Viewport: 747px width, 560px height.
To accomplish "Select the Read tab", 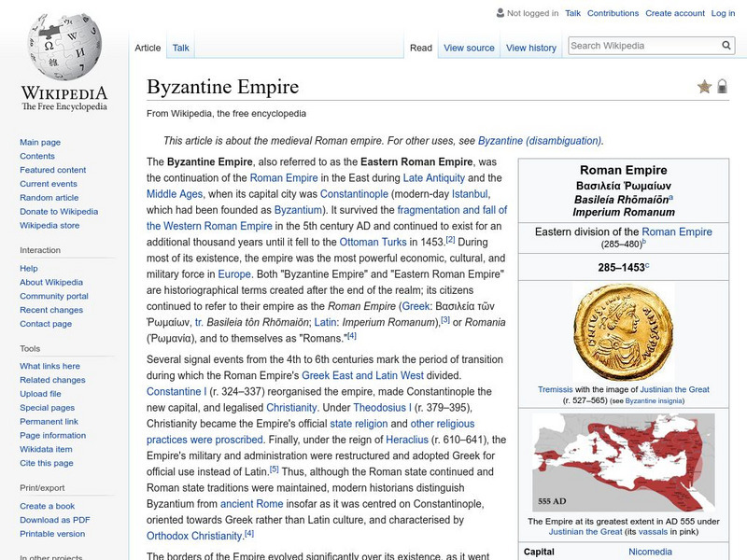I will tap(421, 48).
